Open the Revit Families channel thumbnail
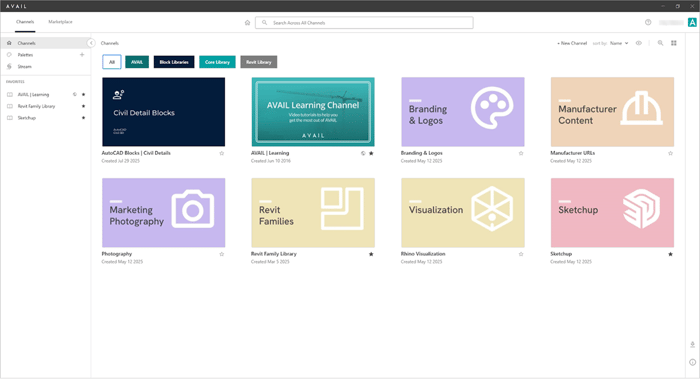 coord(313,213)
